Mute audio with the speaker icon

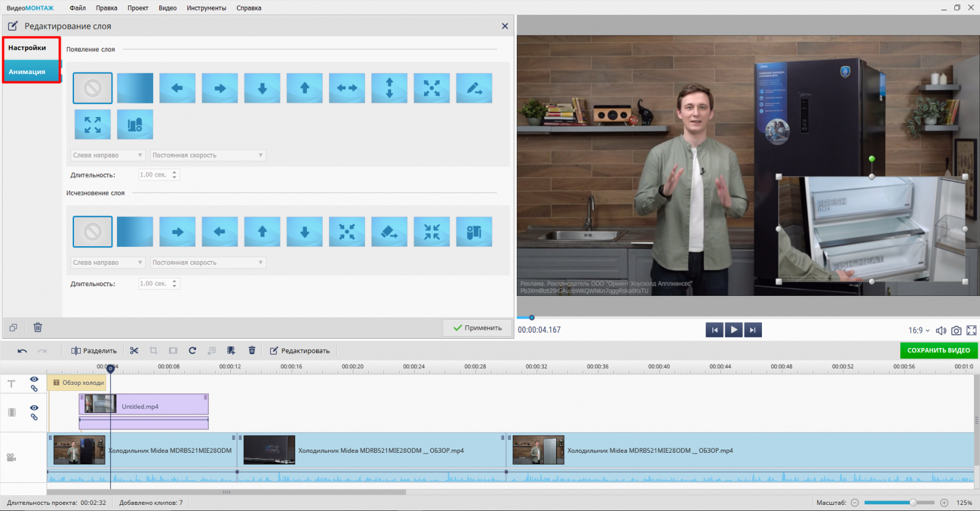click(x=941, y=330)
